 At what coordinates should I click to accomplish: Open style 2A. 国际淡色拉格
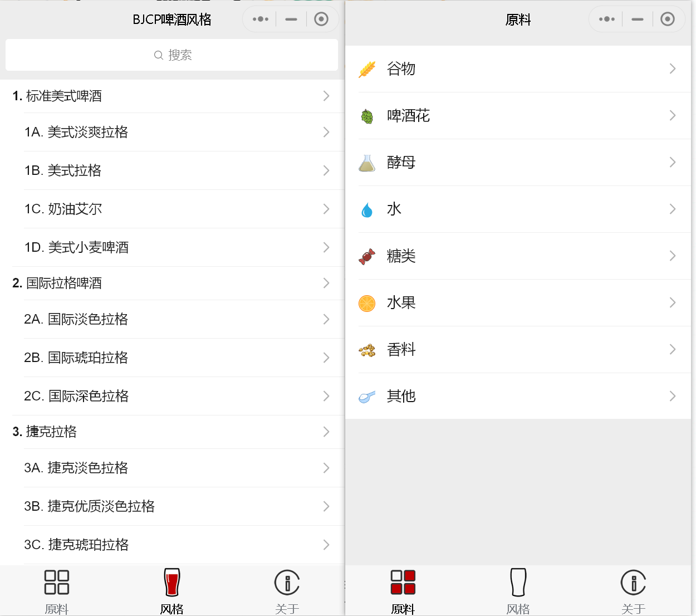point(172,319)
